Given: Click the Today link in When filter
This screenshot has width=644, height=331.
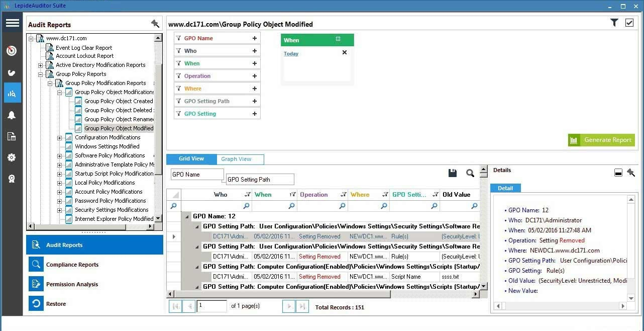Looking at the screenshot, I should [291, 53].
